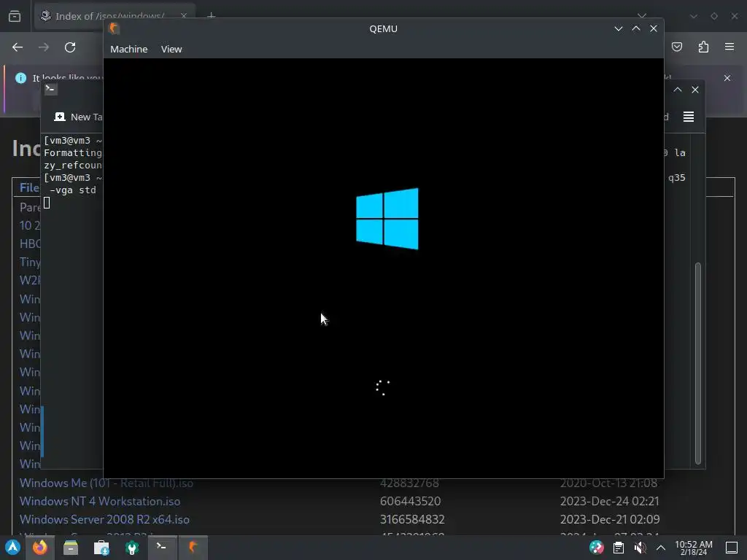Open the application launcher in taskbar
Image resolution: width=747 pixels, height=560 pixels.
point(13,548)
